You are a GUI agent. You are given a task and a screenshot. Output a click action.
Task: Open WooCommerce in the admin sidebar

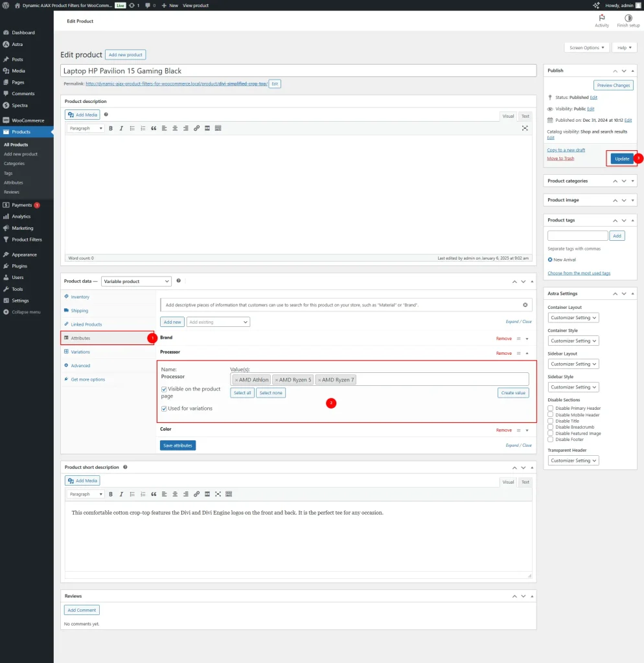[27, 120]
